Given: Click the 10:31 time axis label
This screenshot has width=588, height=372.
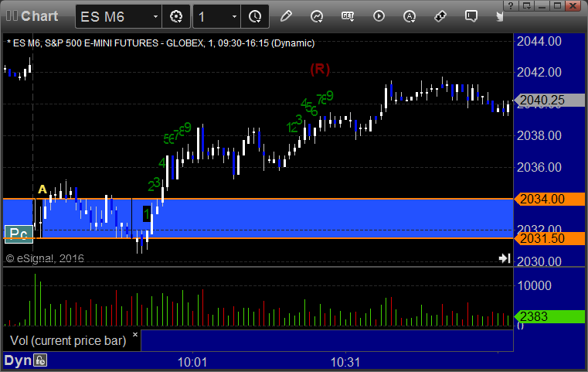Looking at the screenshot, I should [x=345, y=362].
